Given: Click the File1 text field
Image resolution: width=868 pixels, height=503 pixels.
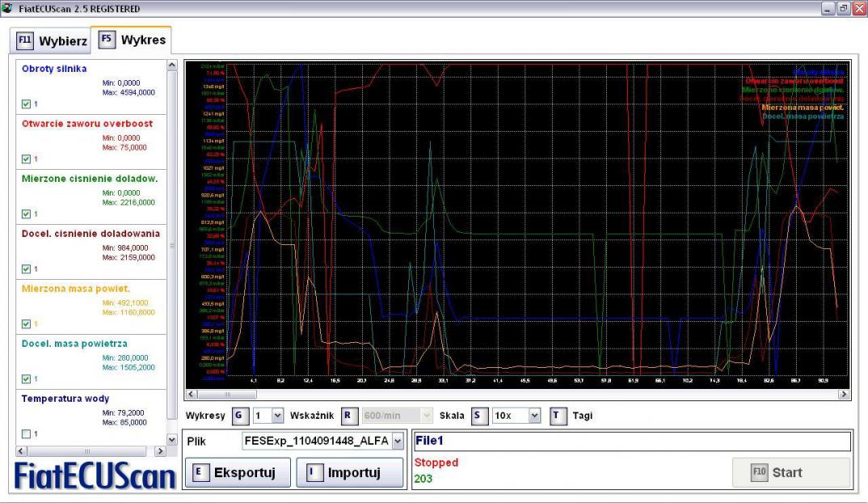Looking at the screenshot, I should (x=631, y=442).
